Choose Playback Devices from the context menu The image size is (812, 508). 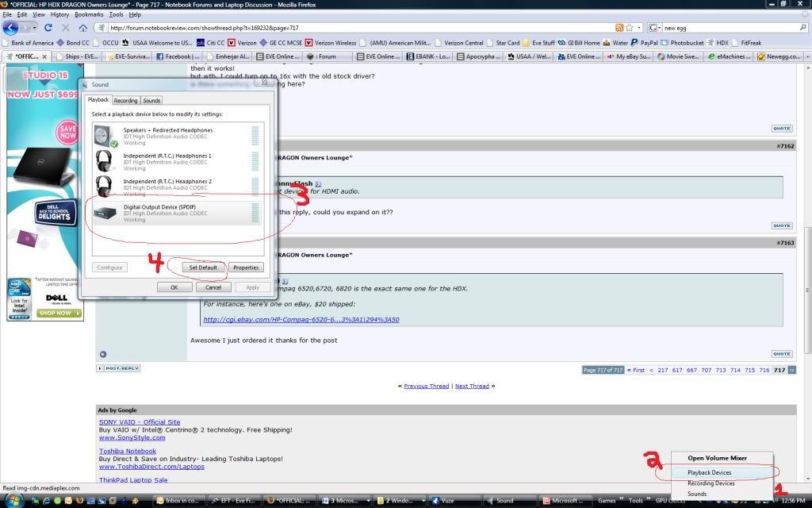pos(709,472)
